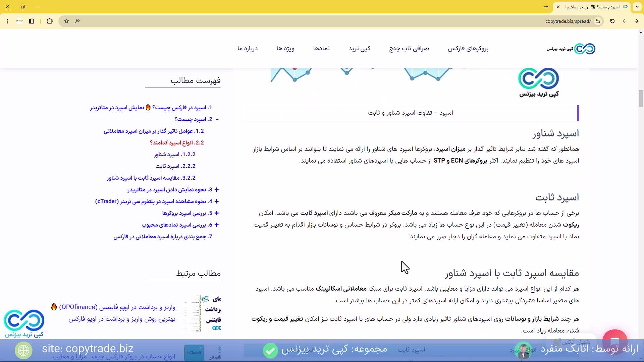Bookmark this page using the star icon
Viewport: 644px width, 362px height.
[66, 21]
